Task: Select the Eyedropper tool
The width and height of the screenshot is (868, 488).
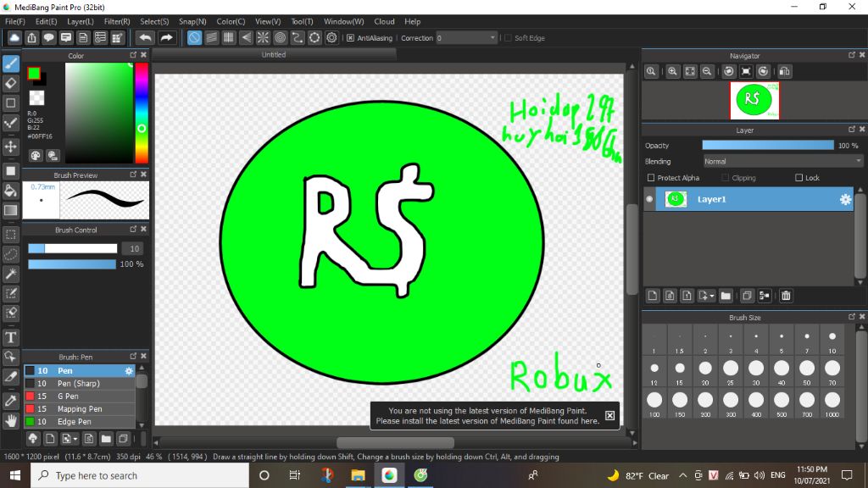Action: (x=10, y=401)
